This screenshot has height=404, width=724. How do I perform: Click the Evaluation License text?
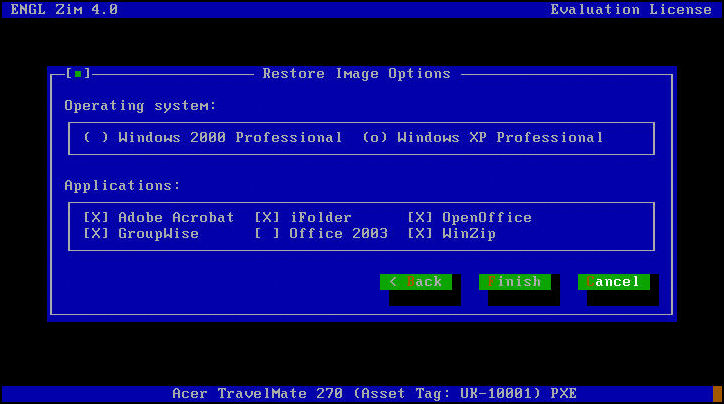pos(631,10)
